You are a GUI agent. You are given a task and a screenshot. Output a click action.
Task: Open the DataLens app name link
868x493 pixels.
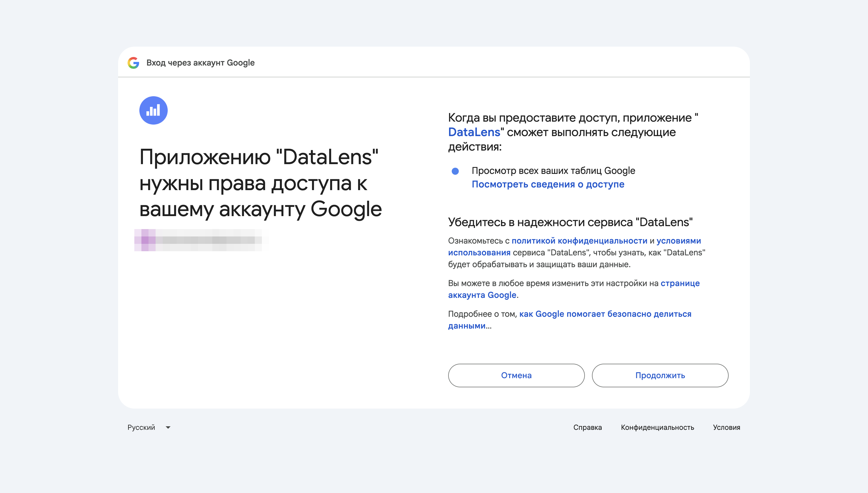tap(474, 132)
